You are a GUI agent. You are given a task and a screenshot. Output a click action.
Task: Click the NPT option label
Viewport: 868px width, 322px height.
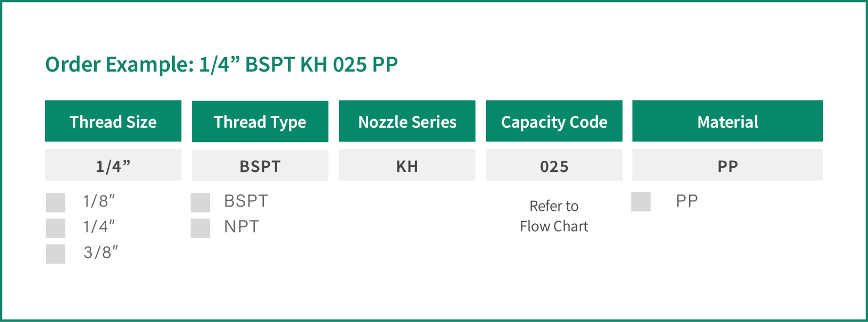click(241, 227)
